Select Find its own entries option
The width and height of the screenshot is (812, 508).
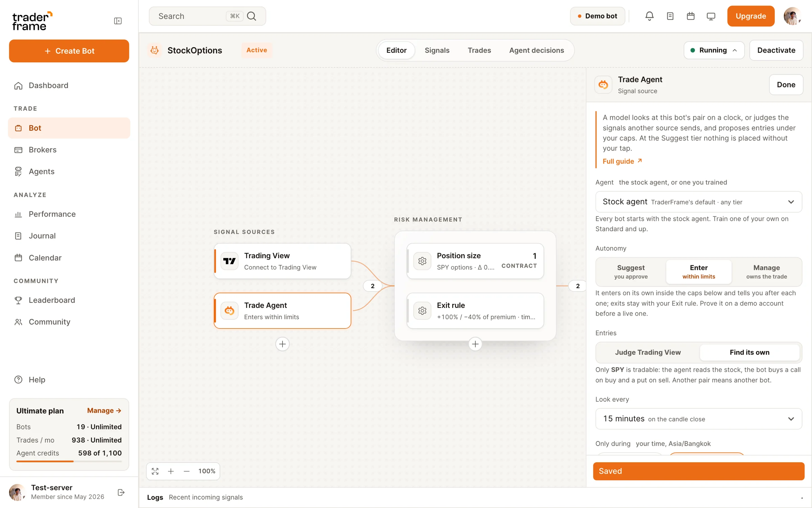tap(749, 352)
